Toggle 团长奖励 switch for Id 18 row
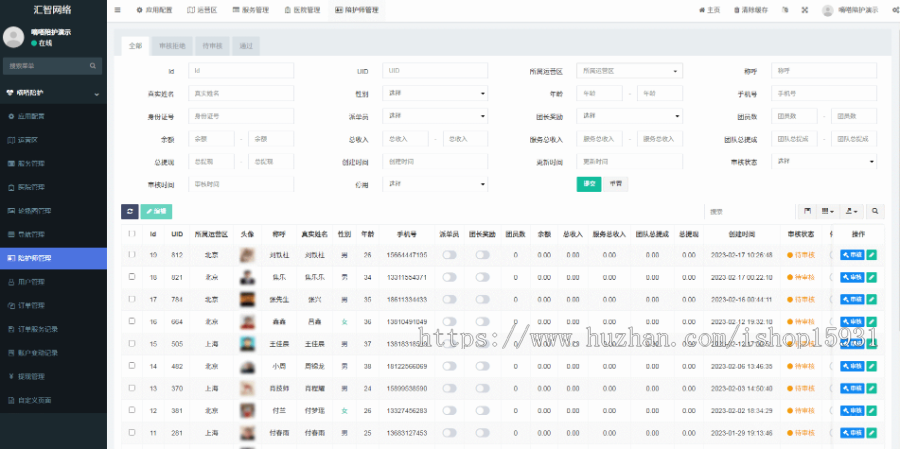The height and width of the screenshot is (449, 900). (x=482, y=277)
